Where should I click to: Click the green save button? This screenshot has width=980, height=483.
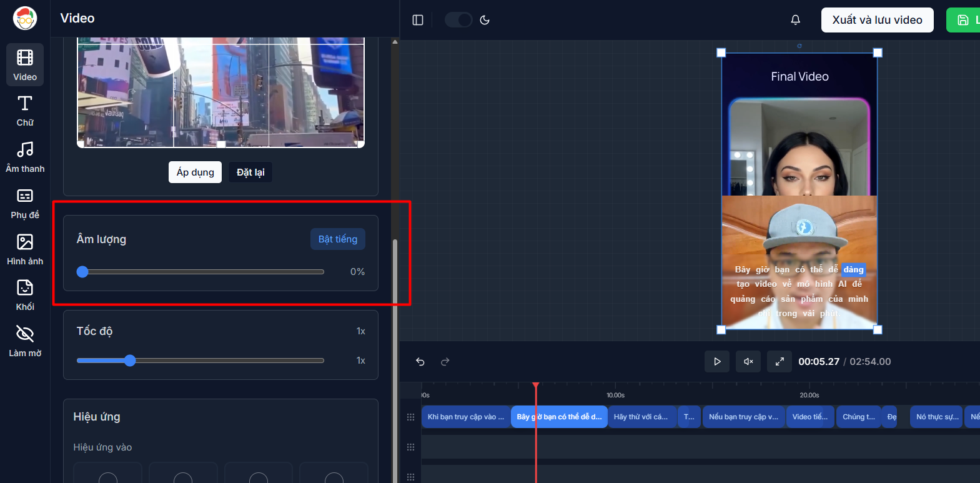(x=963, y=20)
